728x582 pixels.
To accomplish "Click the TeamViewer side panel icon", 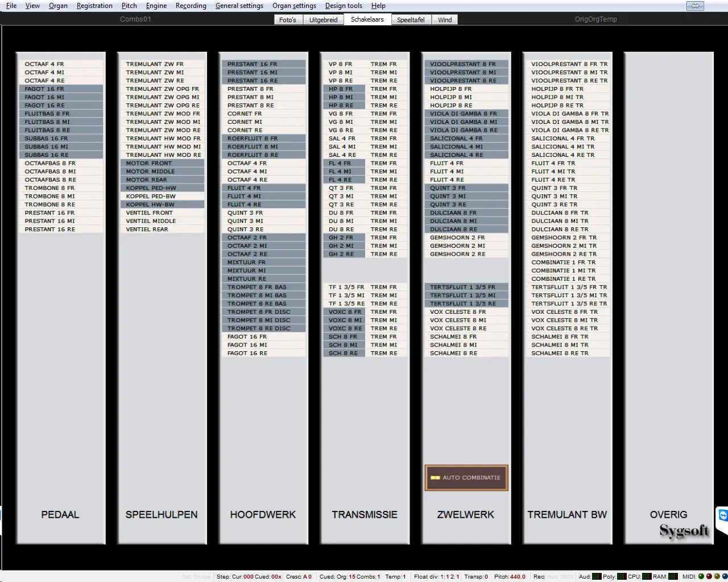I will (723, 516).
